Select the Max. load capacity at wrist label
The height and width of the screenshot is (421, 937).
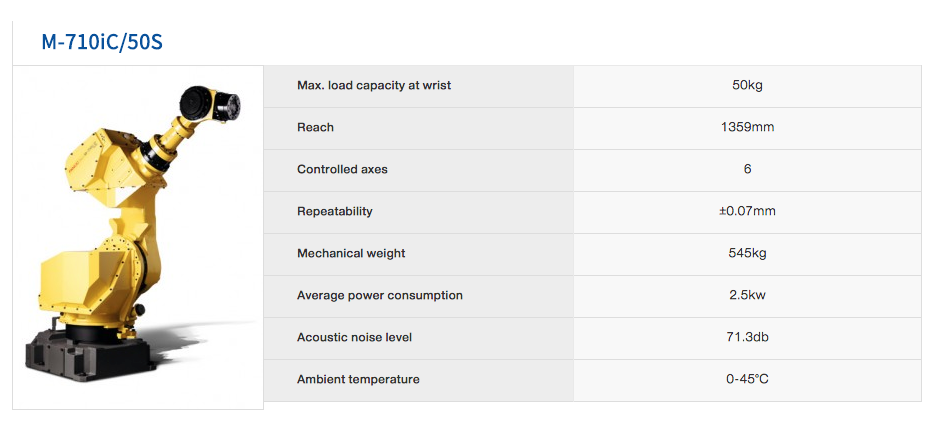click(x=374, y=85)
